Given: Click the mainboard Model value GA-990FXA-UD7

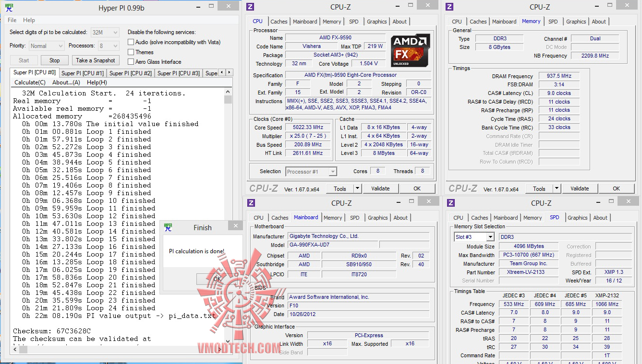Looking at the screenshot, I should [x=333, y=245].
